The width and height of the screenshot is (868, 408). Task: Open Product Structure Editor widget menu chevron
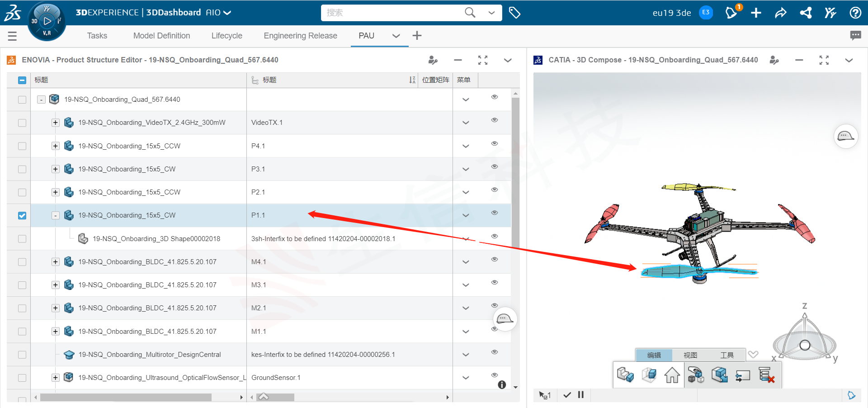(508, 60)
